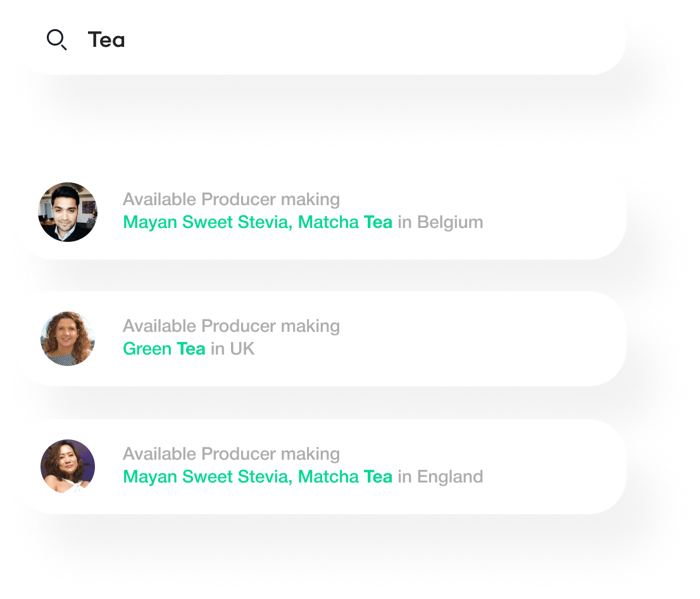Screen dimensions: 700x599
Task: Click blank area right of the England result
Action: pos(551,467)
